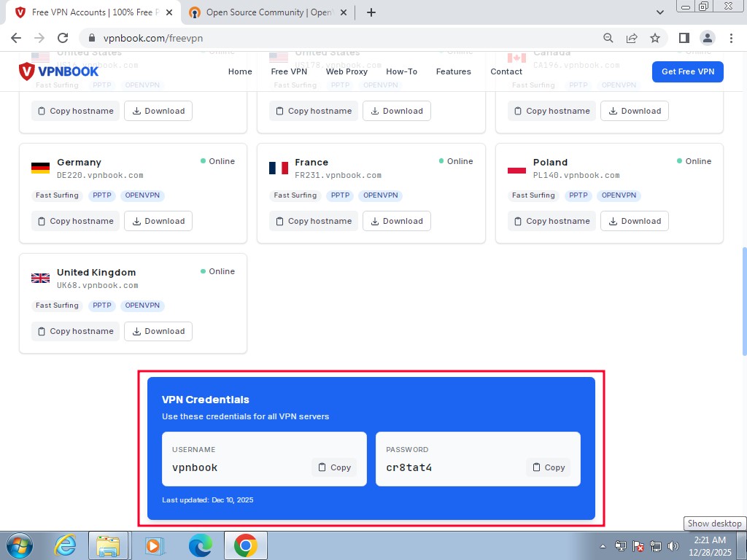Screen dimensions: 747x560
Task: Show hidden system tray icons
Action: [x=603, y=545]
